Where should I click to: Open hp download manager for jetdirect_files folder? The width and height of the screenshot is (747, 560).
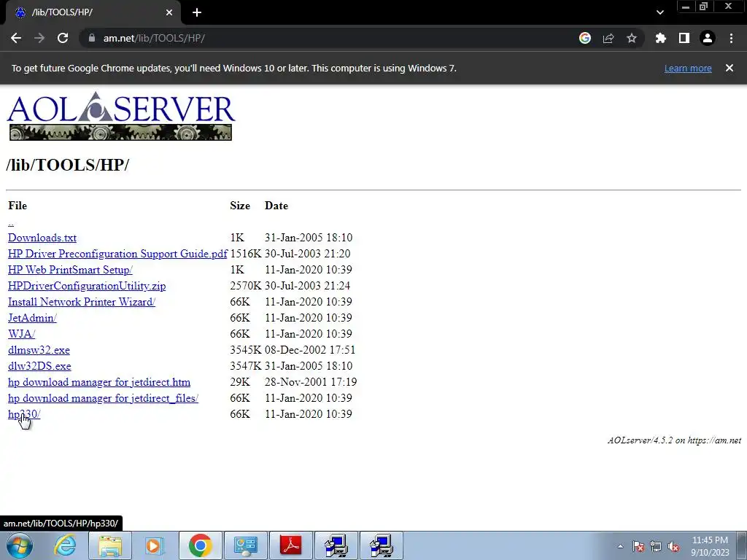(104, 398)
